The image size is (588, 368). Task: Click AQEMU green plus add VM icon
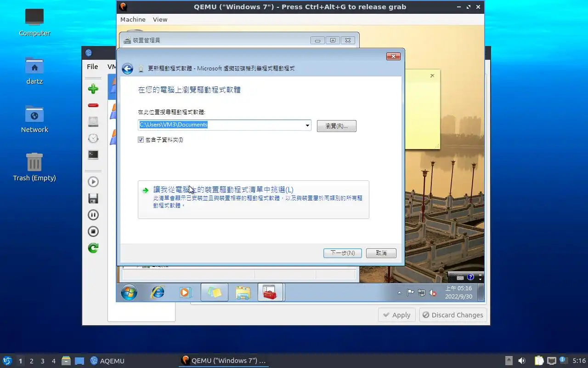(x=93, y=89)
